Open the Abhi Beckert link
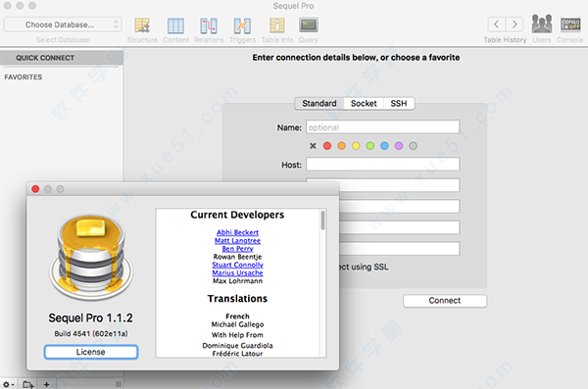Screen dimensions: 588x389 click(237, 232)
